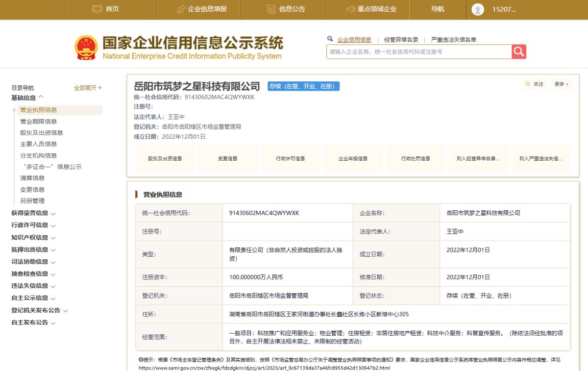The width and height of the screenshot is (588, 371).
Task: Click the 行政处罚信息 card button
Action: 416,159
